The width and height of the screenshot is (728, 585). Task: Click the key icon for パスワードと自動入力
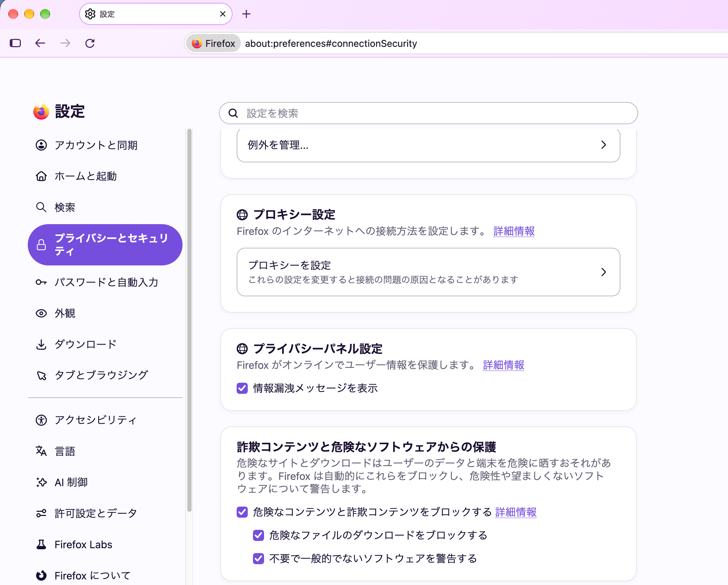41,282
